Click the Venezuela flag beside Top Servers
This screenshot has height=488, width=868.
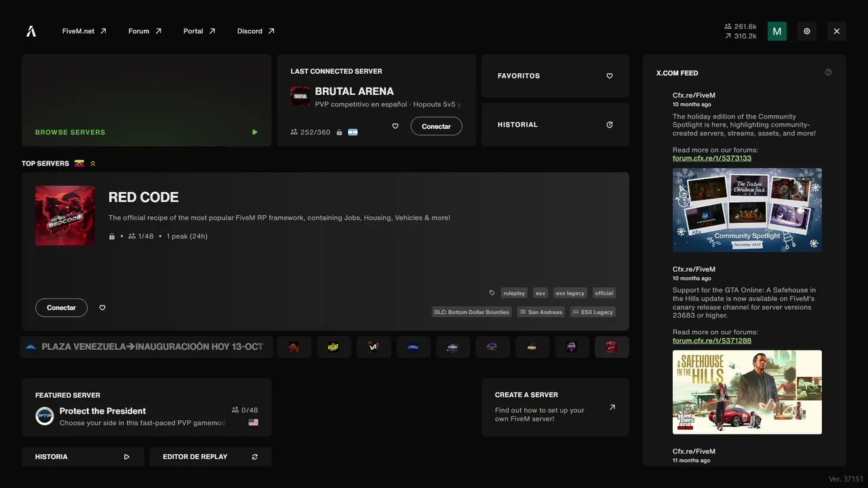[x=79, y=163]
